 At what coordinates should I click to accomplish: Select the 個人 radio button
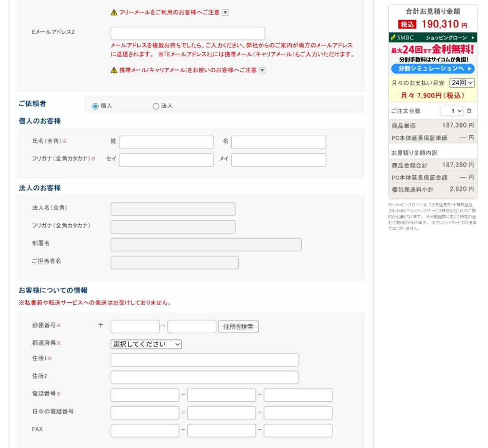95,106
